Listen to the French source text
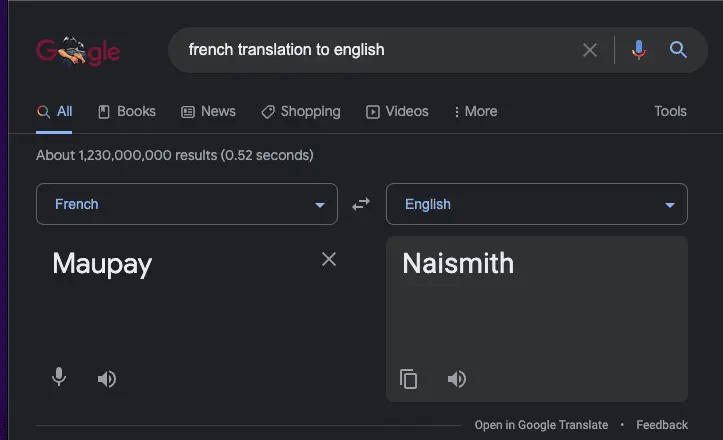Screen dimensions: 723x440 107,379
